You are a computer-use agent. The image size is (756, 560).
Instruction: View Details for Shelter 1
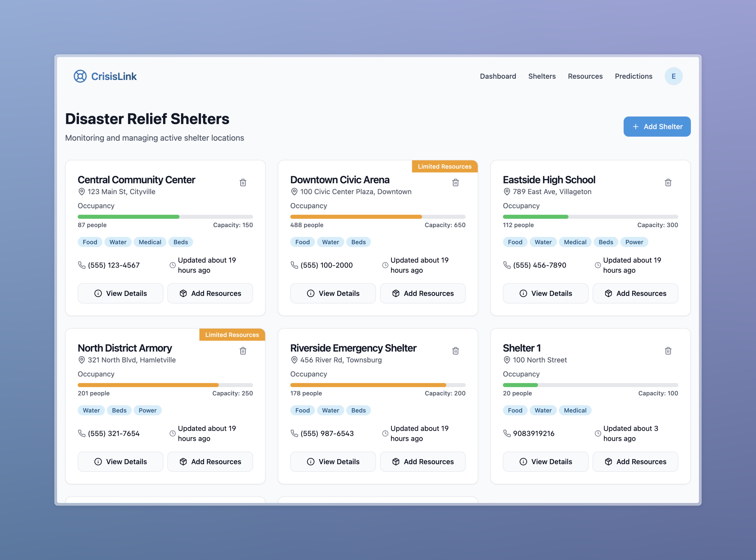(545, 461)
